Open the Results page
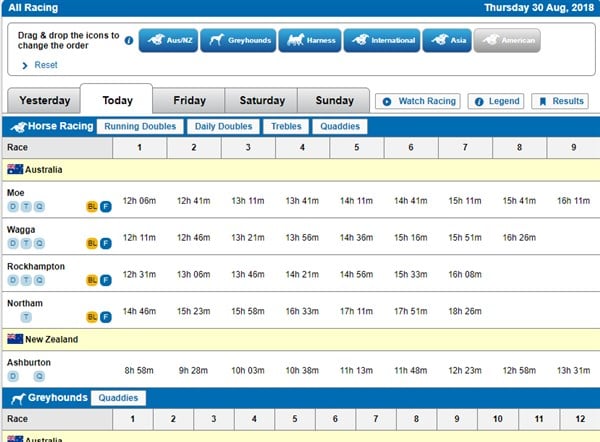This screenshot has width=600, height=442. pos(560,101)
